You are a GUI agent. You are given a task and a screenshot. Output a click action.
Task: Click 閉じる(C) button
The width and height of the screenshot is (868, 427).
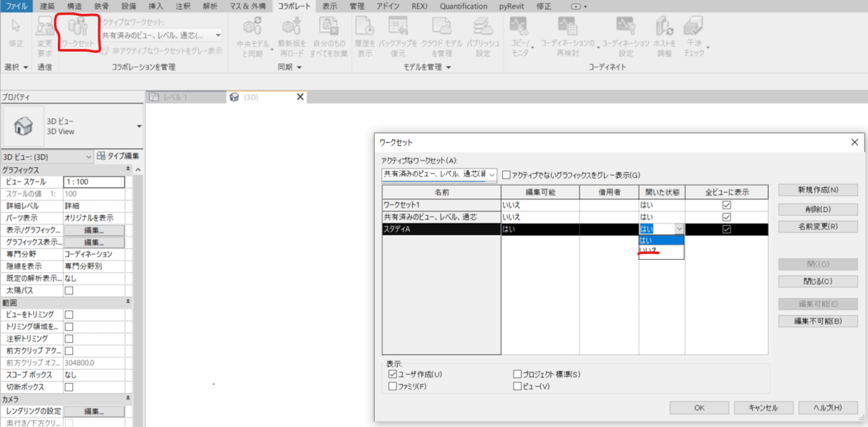click(818, 281)
